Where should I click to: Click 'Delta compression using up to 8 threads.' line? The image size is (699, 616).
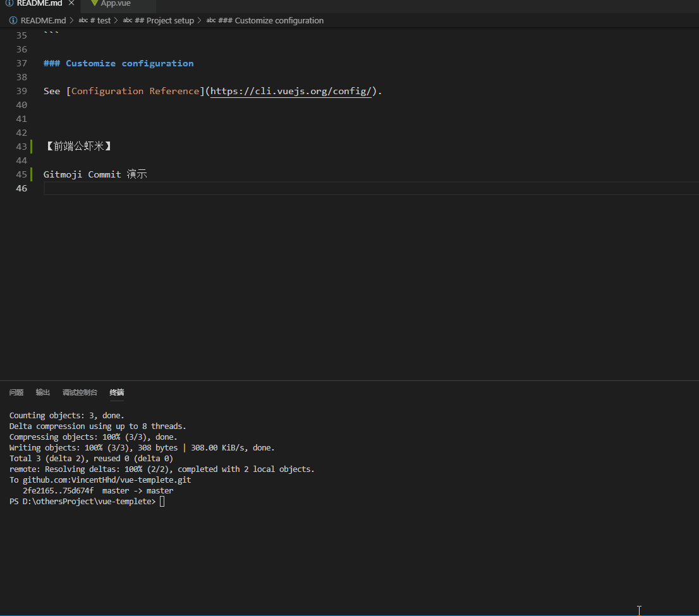(97, 426)
